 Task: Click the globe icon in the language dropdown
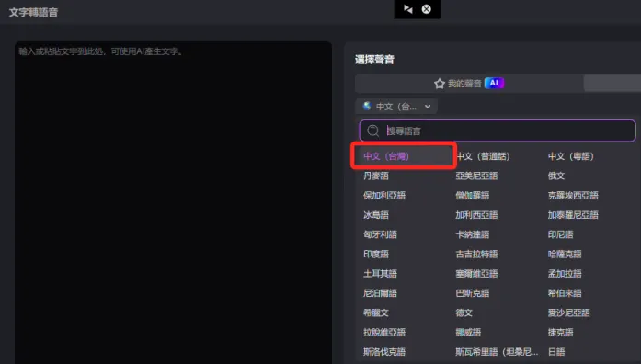click(367, 107)
